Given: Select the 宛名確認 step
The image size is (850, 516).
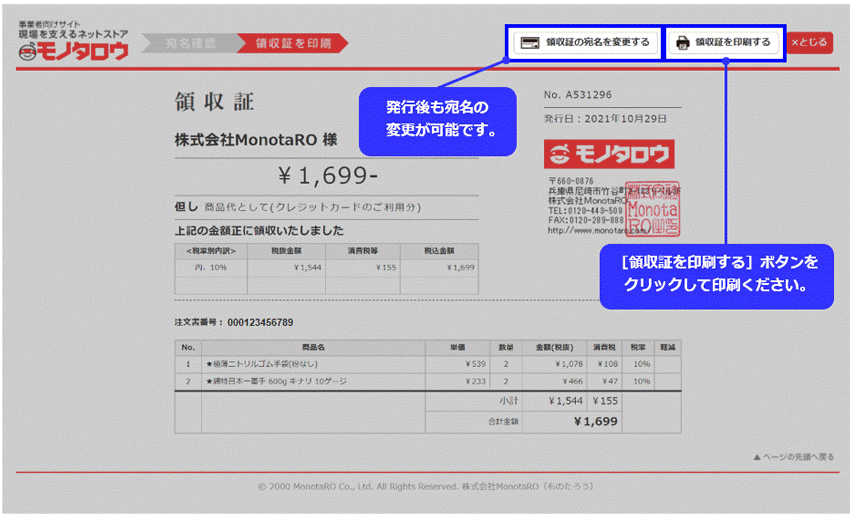Looking at the screenshot, I should click(x=189, y=43).
